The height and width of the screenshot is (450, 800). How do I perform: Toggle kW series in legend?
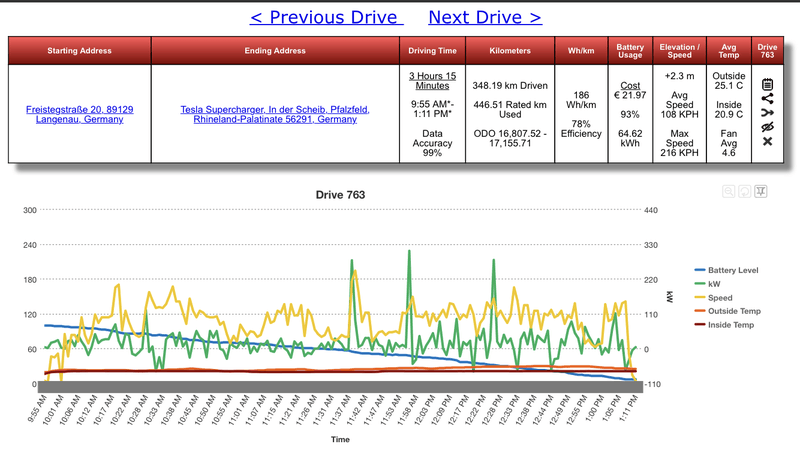pyautogui.click(x=708, y=284)
